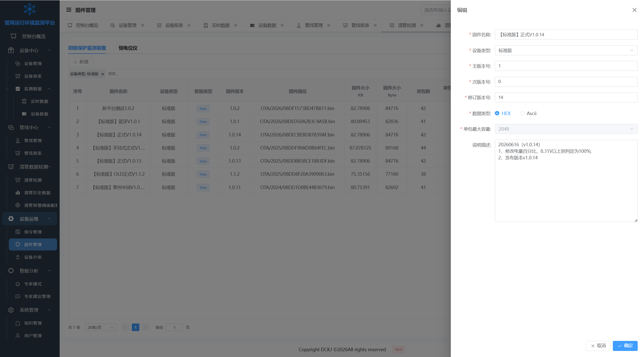Click the 实时数据 sidebar icon
Viewport: 644px width, 357px height.
24,101
